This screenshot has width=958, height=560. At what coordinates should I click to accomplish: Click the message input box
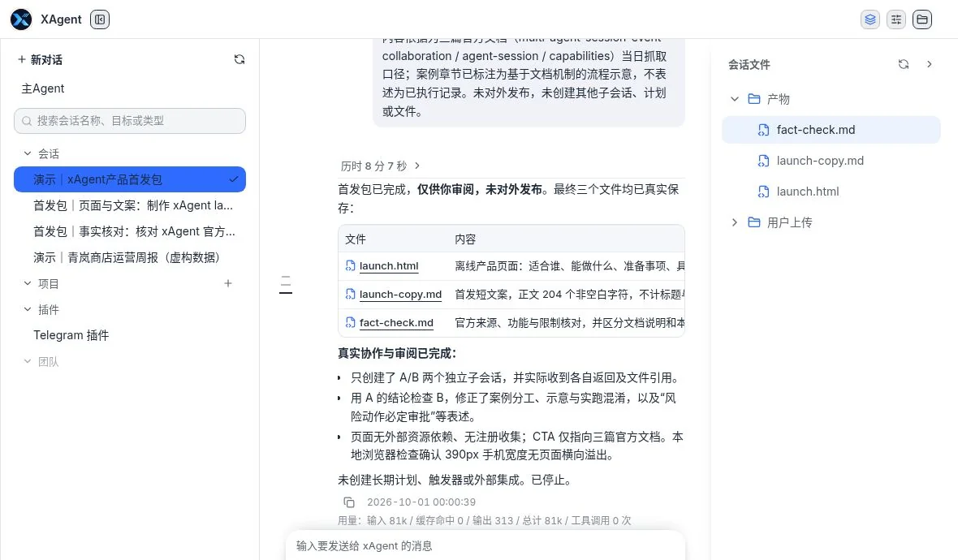pyautogui.click(x=485, y=545)
